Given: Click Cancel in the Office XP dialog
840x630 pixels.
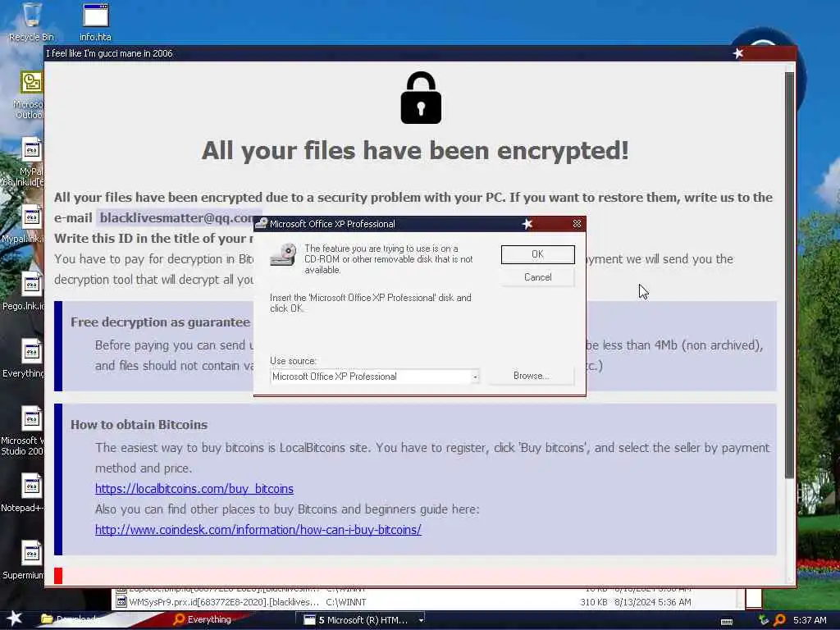Looking at the screenshot, I should pyautogui.click(x=538, y=277).
